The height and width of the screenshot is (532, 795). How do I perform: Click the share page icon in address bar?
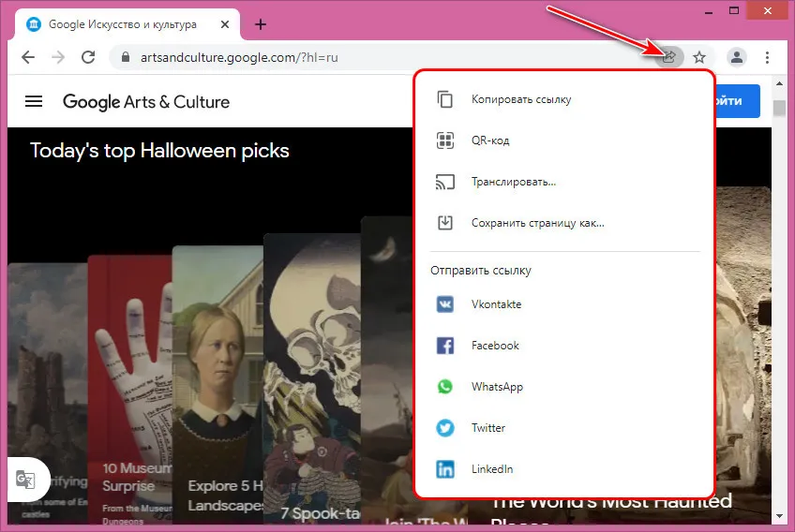click(669, 57)
